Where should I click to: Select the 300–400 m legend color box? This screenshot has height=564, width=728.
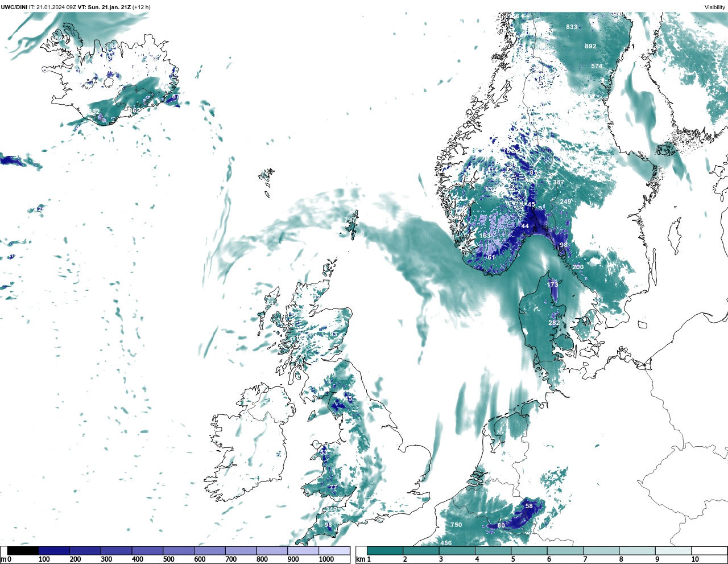pos(116,551)
